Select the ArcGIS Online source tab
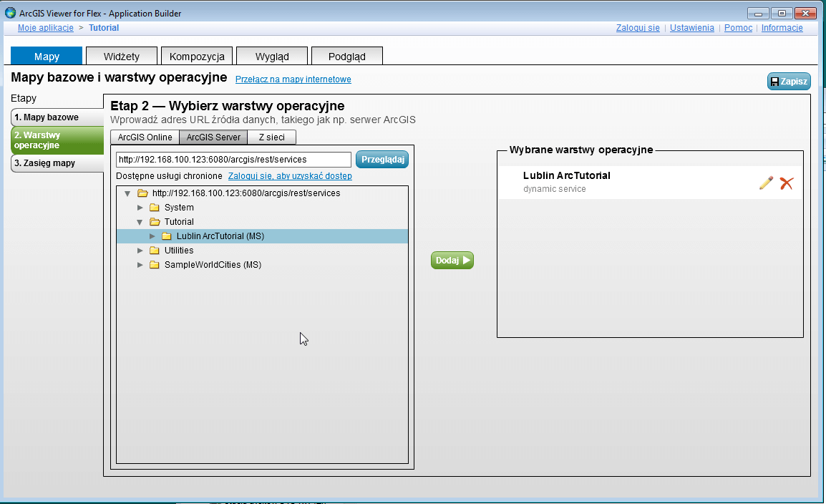The width and height of the screenshot is (826, 504). (145, 137)
